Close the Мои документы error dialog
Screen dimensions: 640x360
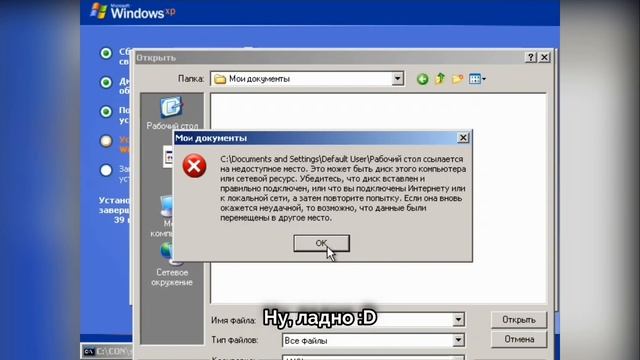463,138
